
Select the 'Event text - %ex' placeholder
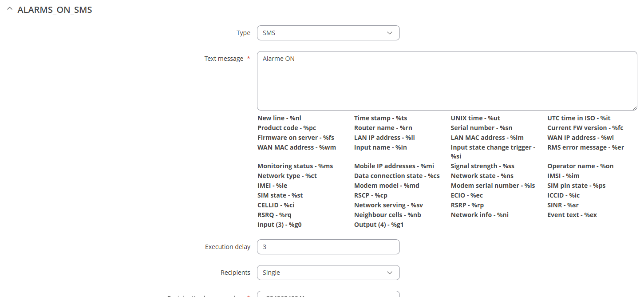click(x=572, y=215)
